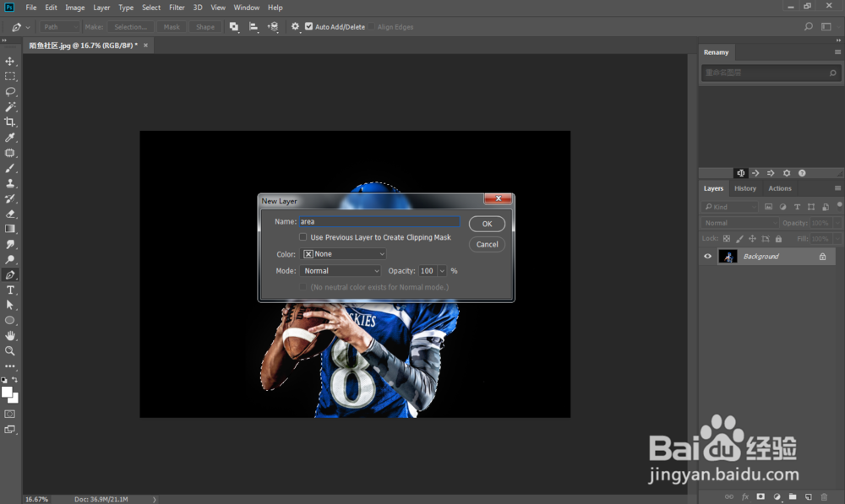
Task: Open the pen tool preset picker arrow
Action: point(28,27)
